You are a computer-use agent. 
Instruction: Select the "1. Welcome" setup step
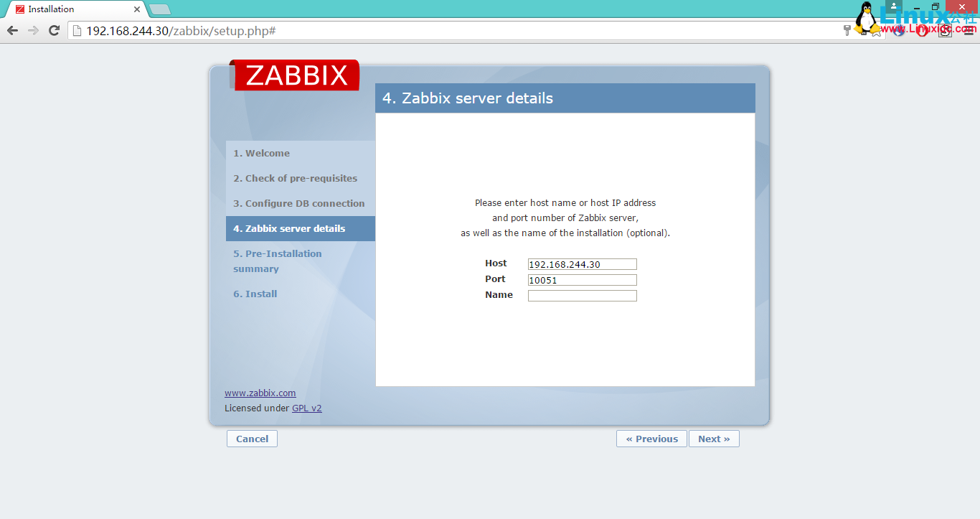[262, 153]
